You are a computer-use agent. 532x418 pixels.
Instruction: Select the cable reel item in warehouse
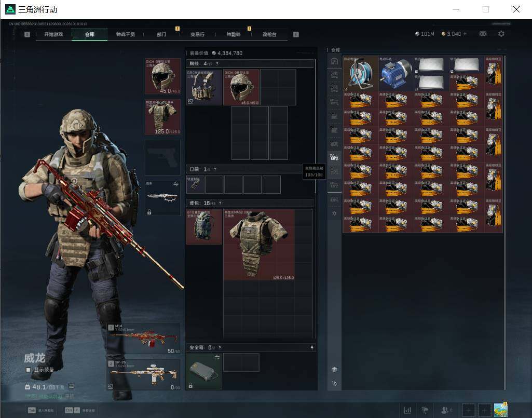pyautogui.click(x=361, y=74)
